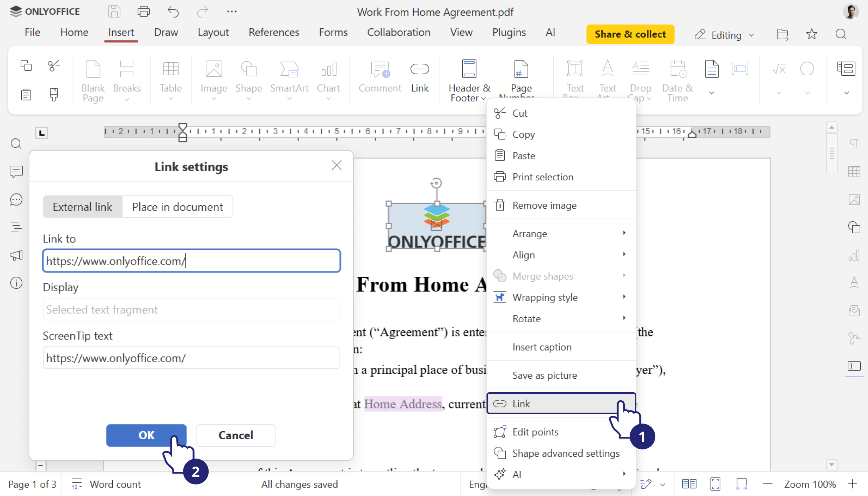Viewport: 868px width, 496px height.
Task: Open Share & collect
Action: coord(630,34)
